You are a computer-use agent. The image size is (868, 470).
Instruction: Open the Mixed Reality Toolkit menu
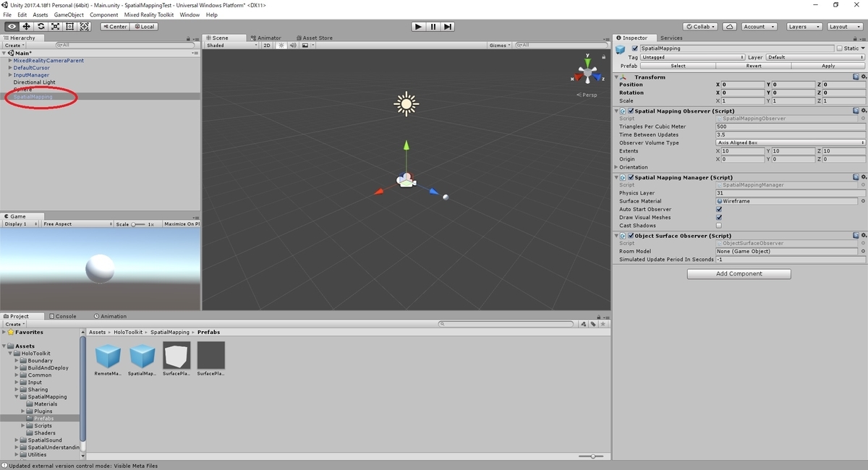(149, 14)
